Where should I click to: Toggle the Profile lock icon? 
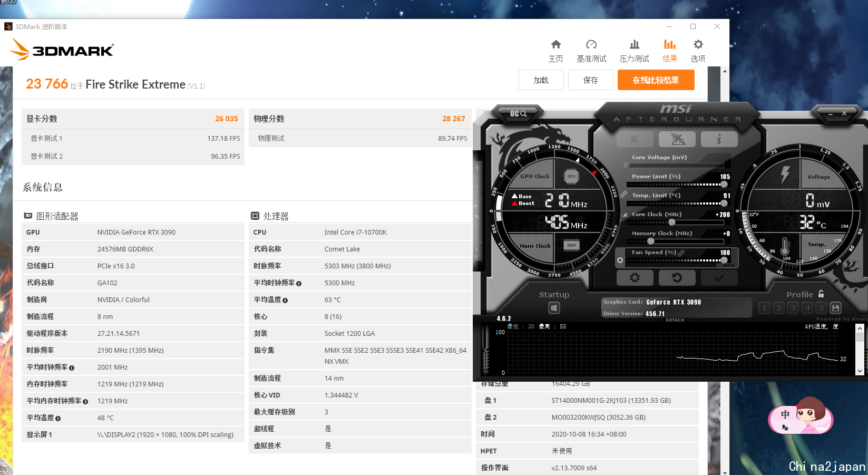pos(821,294)
